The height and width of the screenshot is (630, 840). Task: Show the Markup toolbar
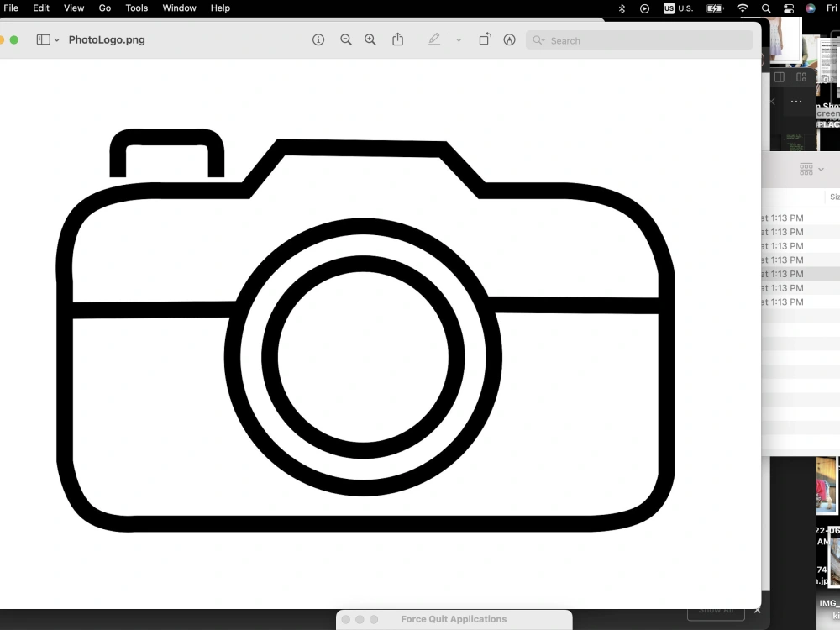(x=510, y=39)
